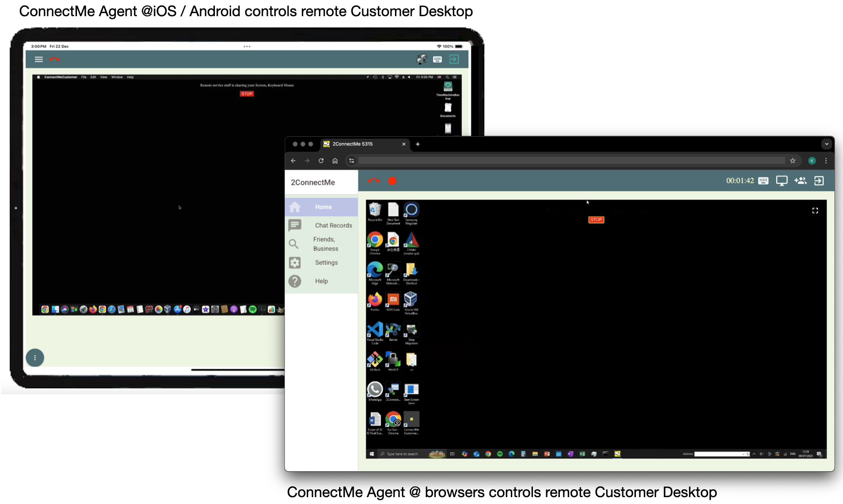The width and height of the screenshot is (843, 504).
Task: Click site settings icon in address bar
Action: coord(351,161)
